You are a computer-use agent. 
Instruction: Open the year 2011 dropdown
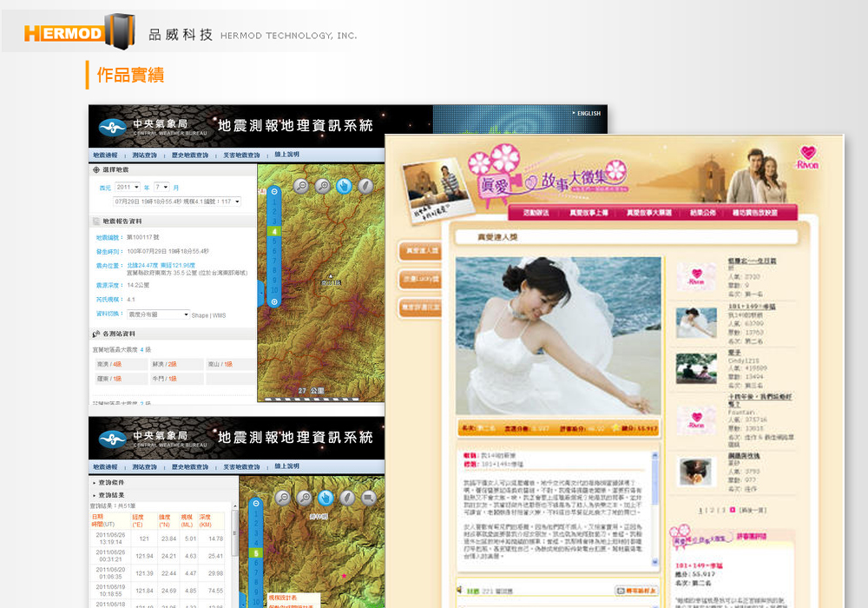pyautogui.click(x=128, y=188)
